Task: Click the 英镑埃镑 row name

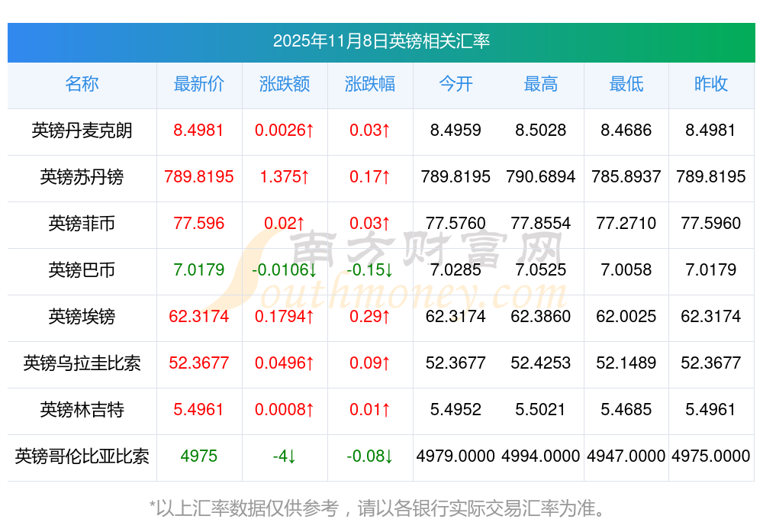Action: point(82,317)
